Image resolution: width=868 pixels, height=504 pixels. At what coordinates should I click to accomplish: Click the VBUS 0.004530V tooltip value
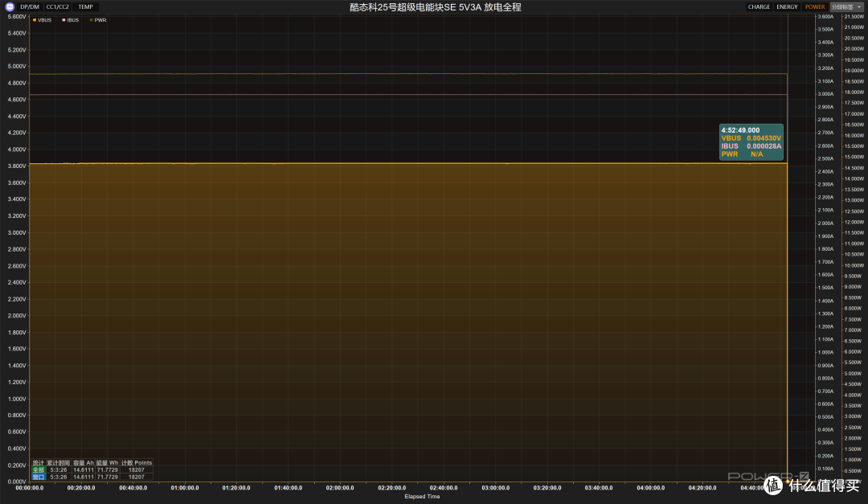click(x=764, y=138)
